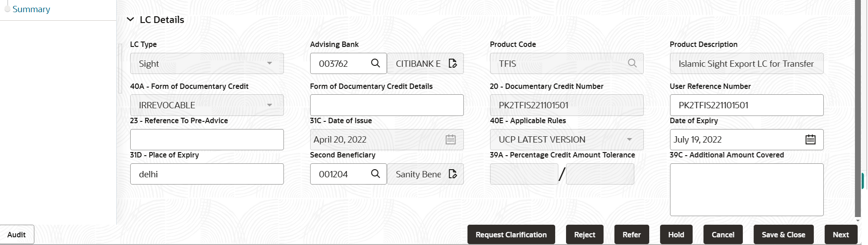This screenshot has height=245, width=868.
Task: Open the LC Type Sight dropdown
Action: tap(207, 63)
